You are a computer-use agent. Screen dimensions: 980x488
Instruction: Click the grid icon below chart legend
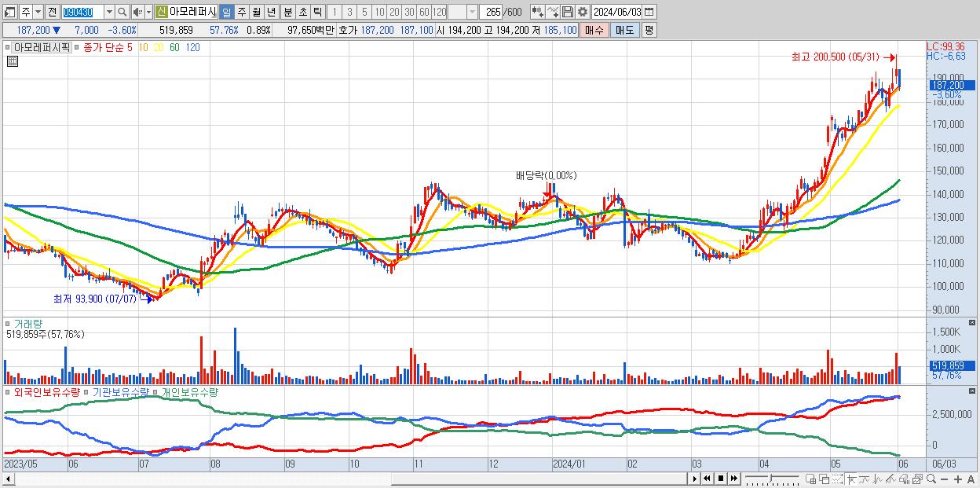pyautogui.click(x=13, y=62)
